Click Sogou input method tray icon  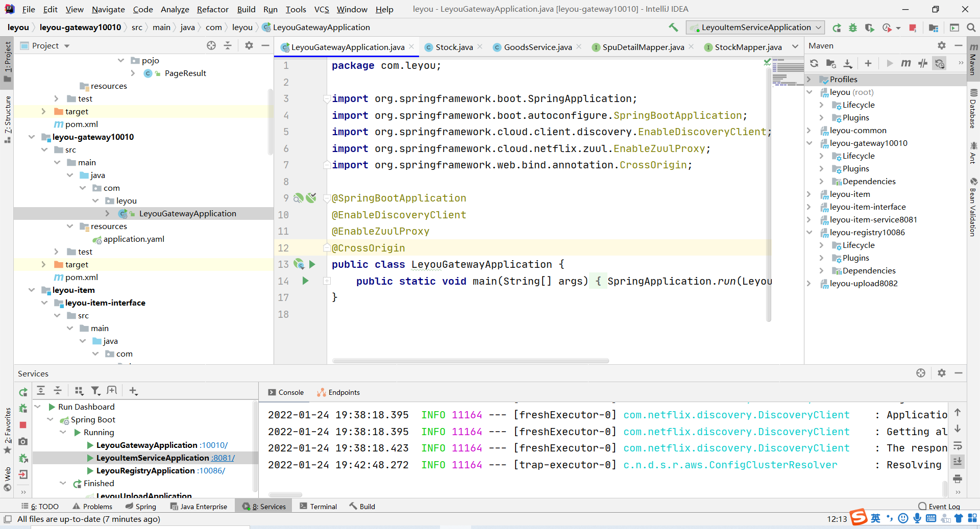[x=859, y=517]
